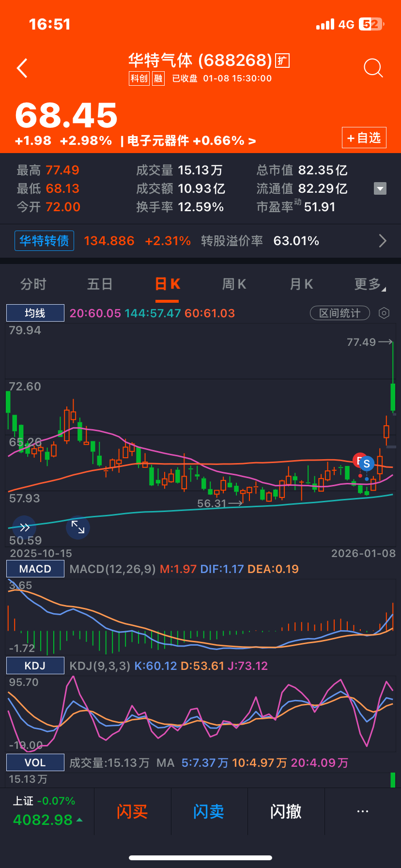Tap the status bar clock 16:51

tap(50, 24)
